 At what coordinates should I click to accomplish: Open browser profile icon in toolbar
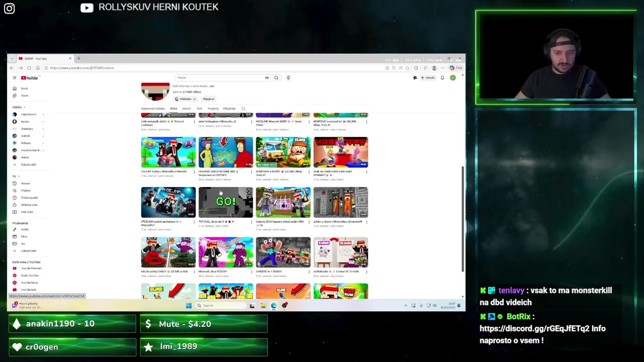pyautogui.click(x=434, y=68)
